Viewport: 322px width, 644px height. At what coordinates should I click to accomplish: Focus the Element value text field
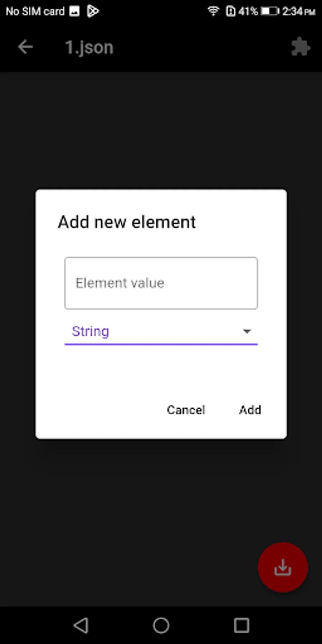pyautogui.click(x=161, y=283)
